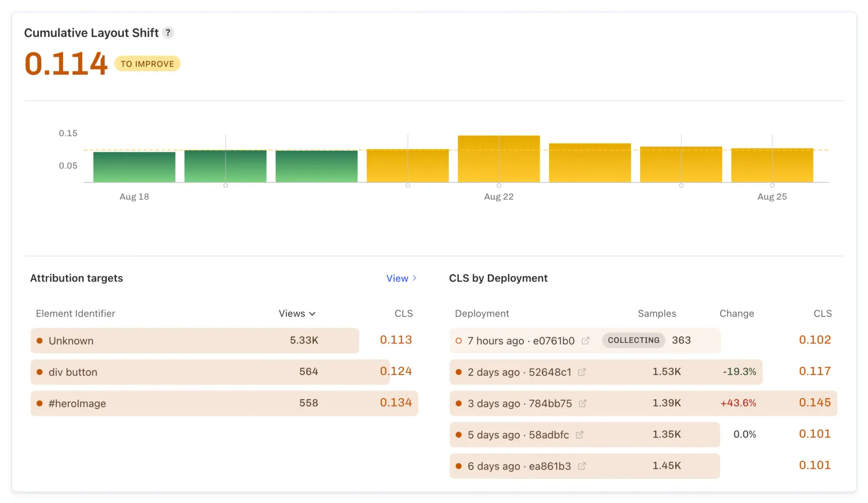
Task: Click the TO IMPROVE badge
Action: pyautogui.click(x=147, y=64)
